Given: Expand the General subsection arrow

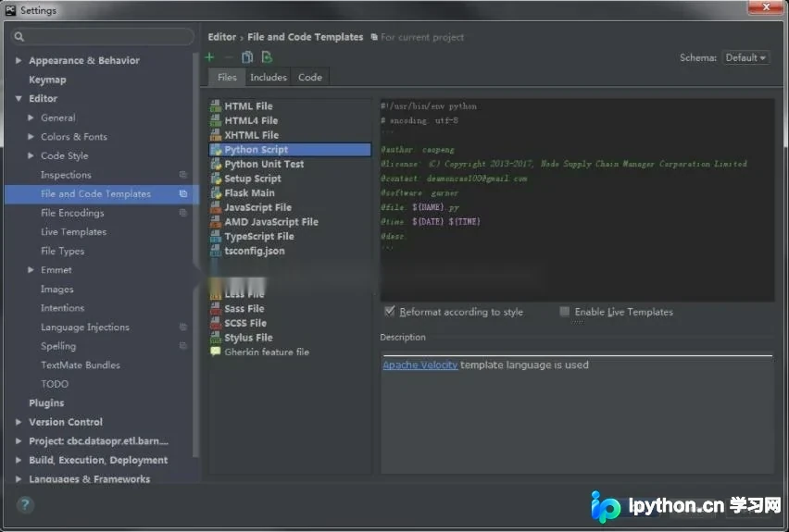Looking at the screenshot, I should pyautogui.click(x=31, y=118).
